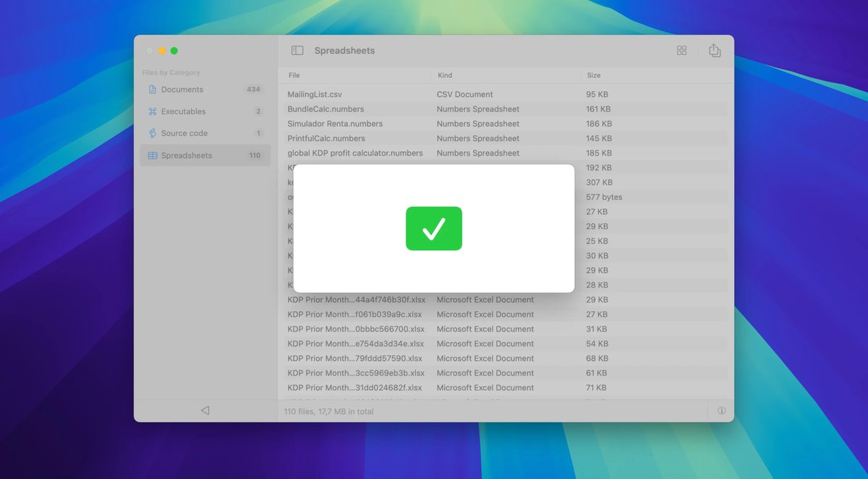Screen dimensions: 868x479
Task: Switch to grid view icon
Action: tap(681, 51)
